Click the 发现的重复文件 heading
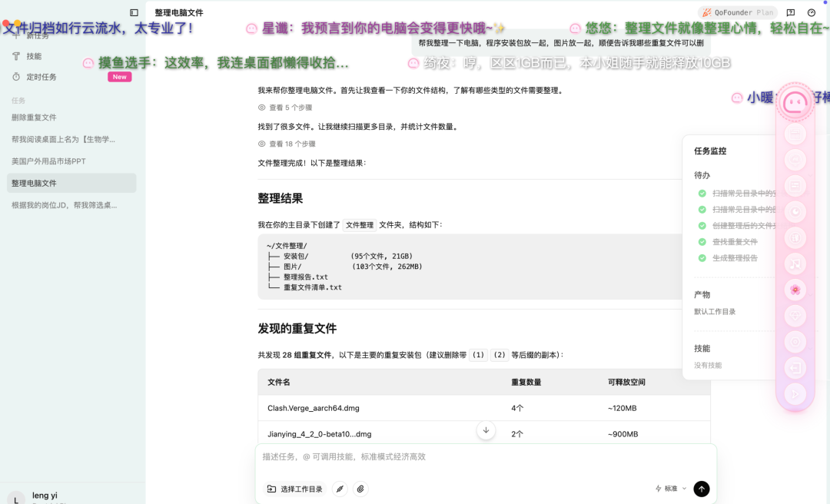The image size is (830, 504). [297, 329]
